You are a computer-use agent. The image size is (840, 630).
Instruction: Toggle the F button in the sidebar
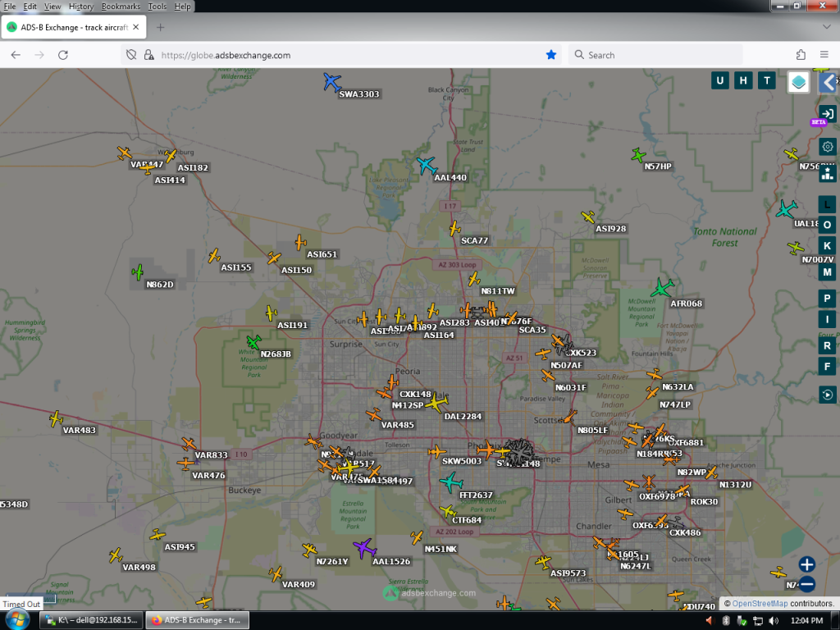click(x=827, y=367)
